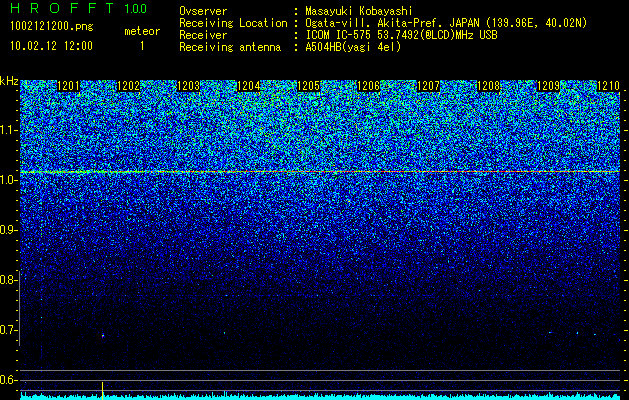
Task: Click the 'Receiving antenna' label
Action: coord(230,47)
